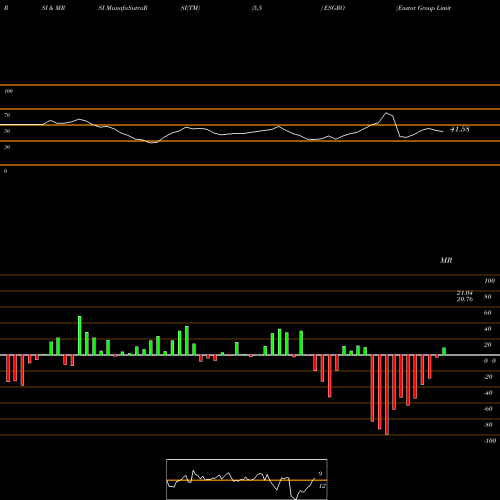Select the MR panel title label

[x=446, y=260]
